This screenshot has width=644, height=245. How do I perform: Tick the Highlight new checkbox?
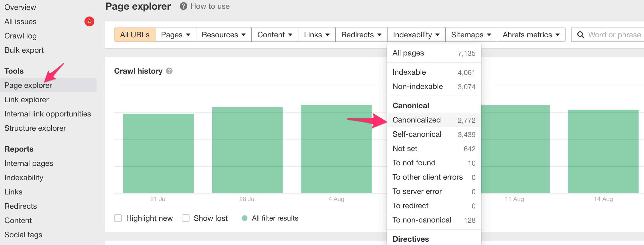[x=118, y=218]
